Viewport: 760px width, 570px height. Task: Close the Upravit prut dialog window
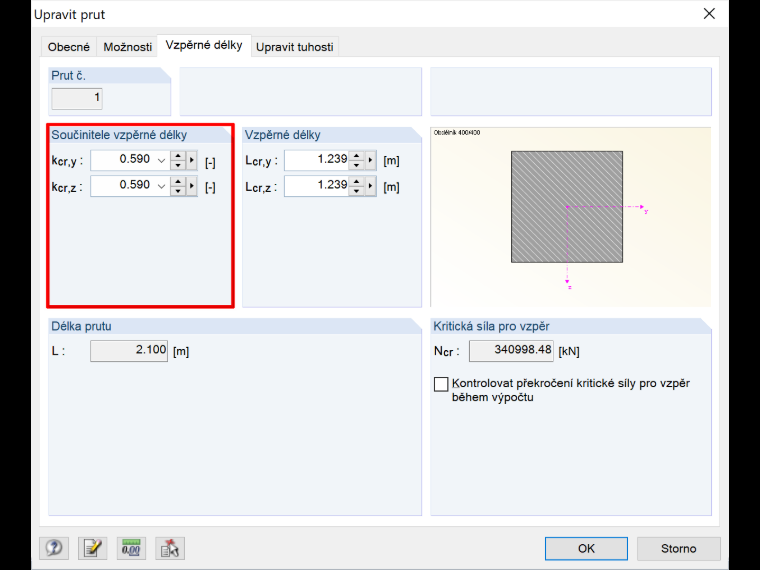[x=709, y=14]
